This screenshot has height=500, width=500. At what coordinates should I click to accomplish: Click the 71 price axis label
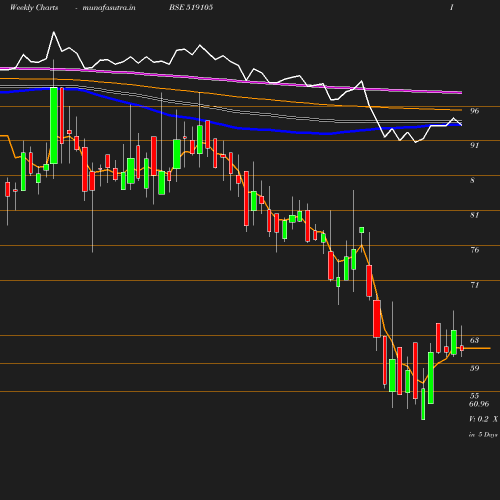475,285
